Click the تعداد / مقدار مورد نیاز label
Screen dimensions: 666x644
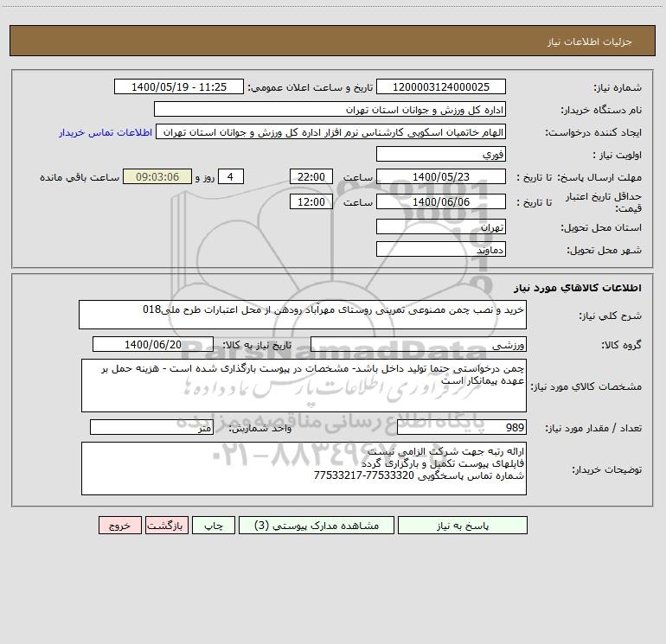pos(593,428)
